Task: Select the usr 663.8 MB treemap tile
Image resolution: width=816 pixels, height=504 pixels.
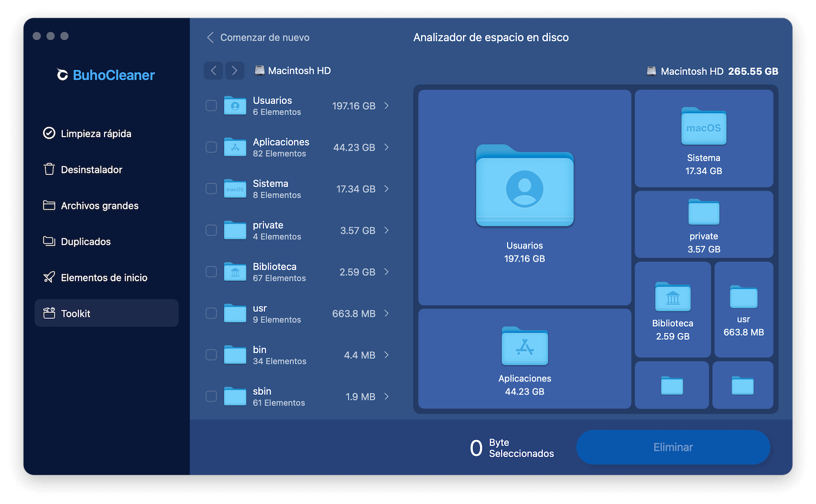Action: click(744, 309)
